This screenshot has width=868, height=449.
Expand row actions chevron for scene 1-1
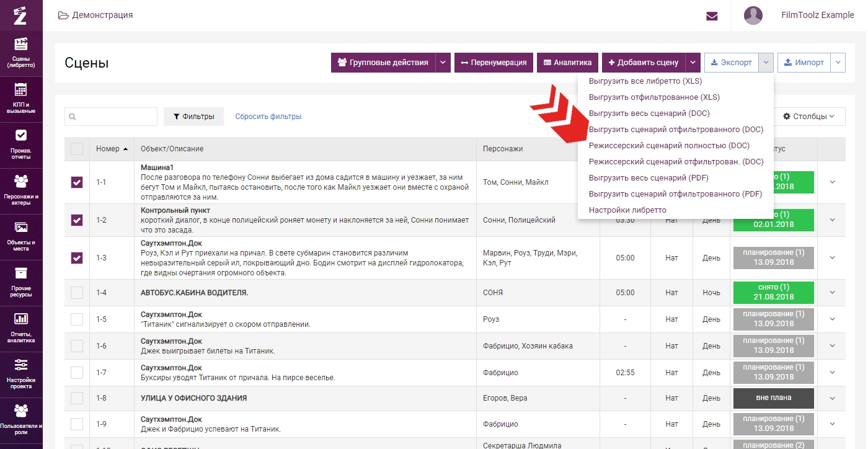[832, 182]
